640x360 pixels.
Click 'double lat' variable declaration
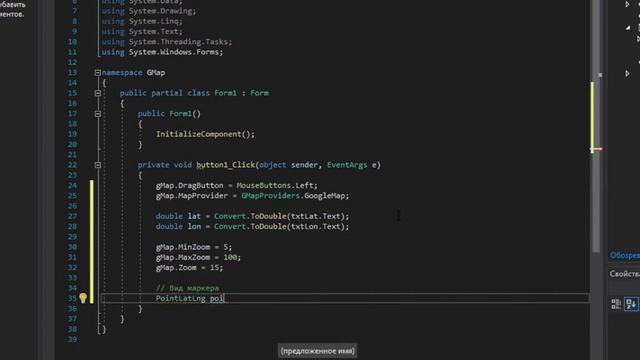click(178, 216)
